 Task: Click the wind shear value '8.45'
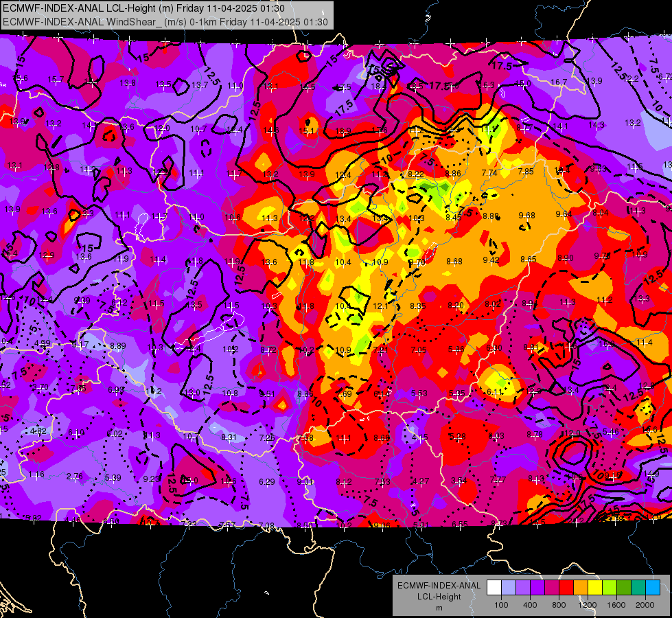454,218
